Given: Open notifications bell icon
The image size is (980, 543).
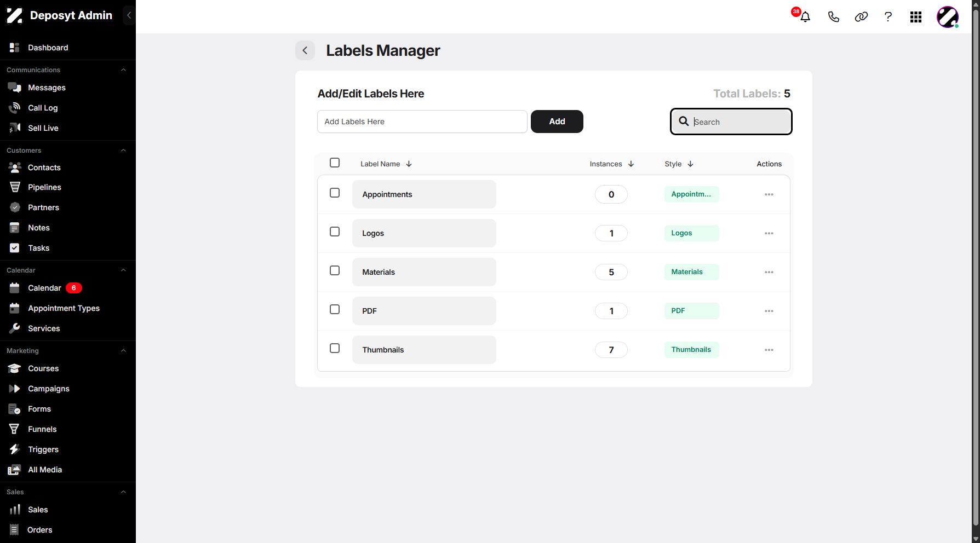Looking at the screenshot, I should tap(805, 17).
